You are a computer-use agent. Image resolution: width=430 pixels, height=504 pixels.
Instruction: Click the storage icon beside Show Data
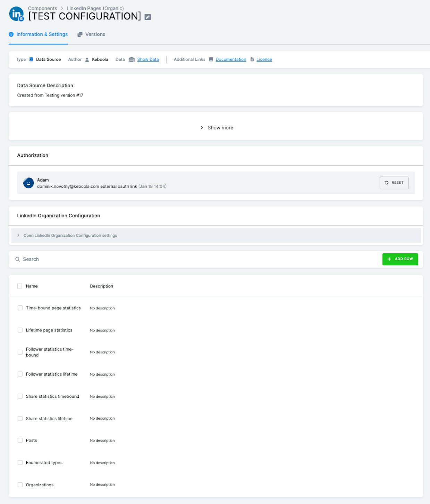coord(131,60)
